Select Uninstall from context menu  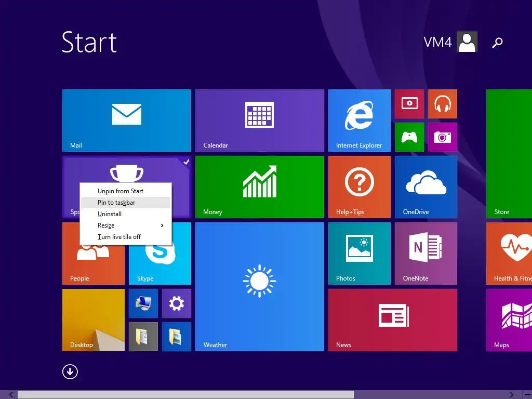(126, 214)
